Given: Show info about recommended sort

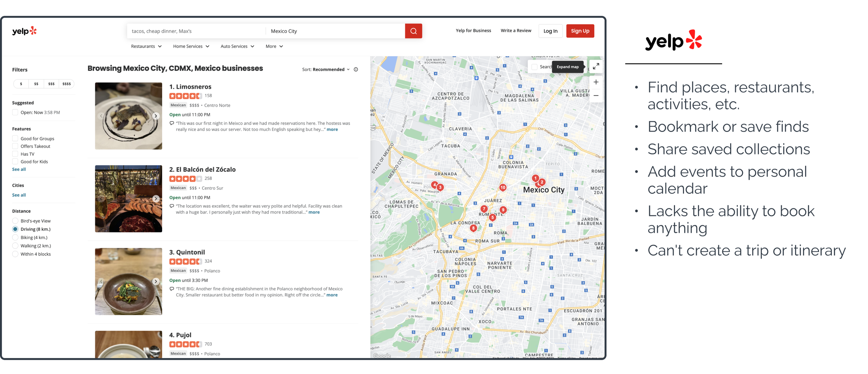Looking at the screenshot, I should [x=356, y=69].
